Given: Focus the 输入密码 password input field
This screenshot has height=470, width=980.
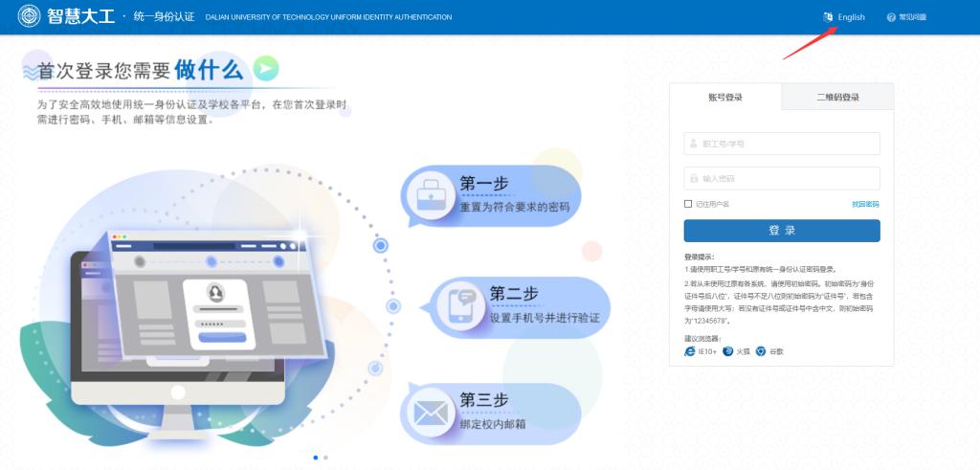Looking at the screenshot, I should coord(782,178).
